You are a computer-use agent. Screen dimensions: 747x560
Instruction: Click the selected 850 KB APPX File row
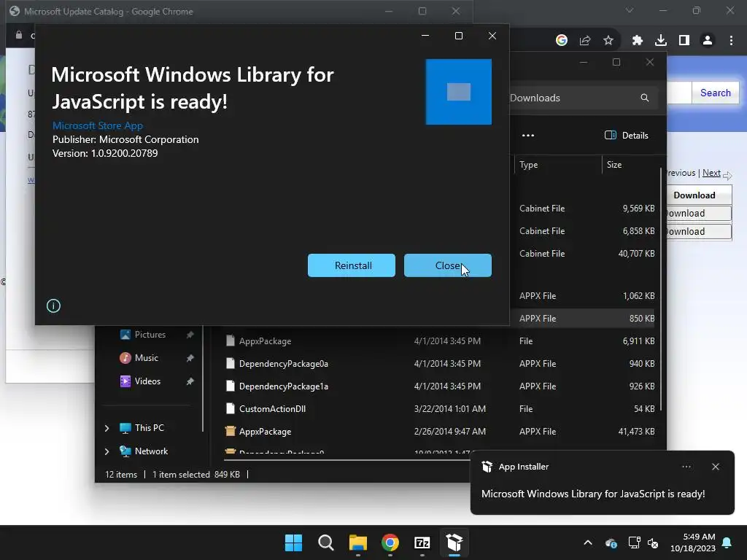[582, 319]
